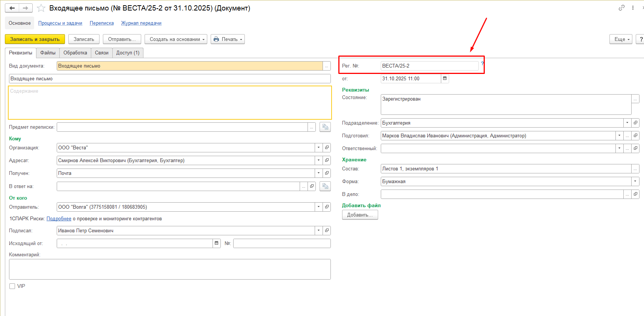Click the ellipsis button for Состояние

pos(635,99)
